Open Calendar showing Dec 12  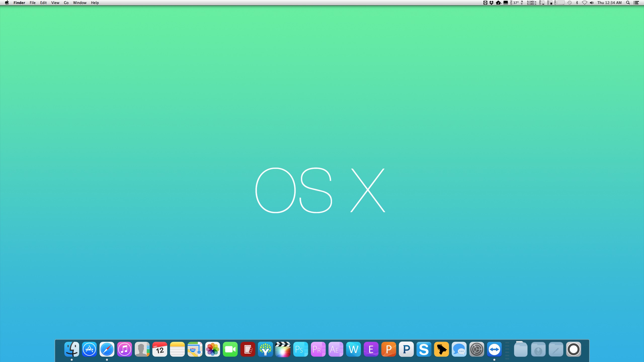pos(160,349)
